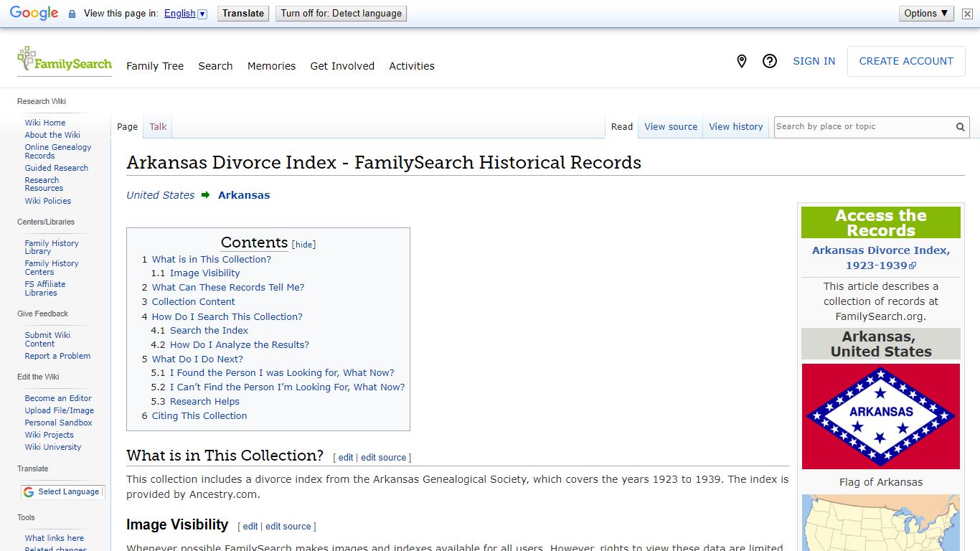Open the Options dropdown
The height and width of the screenshot is (551, 980).
(926, 14)
